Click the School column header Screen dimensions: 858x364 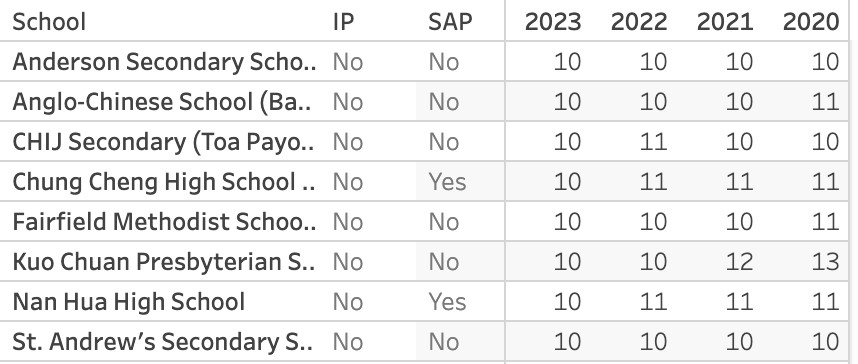point(49,22)
